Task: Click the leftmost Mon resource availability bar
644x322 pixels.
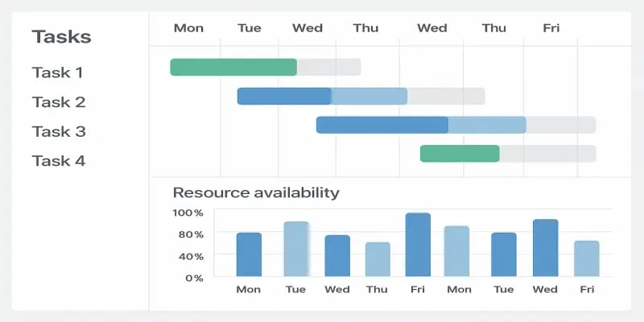Action: (x=249, y=255)
